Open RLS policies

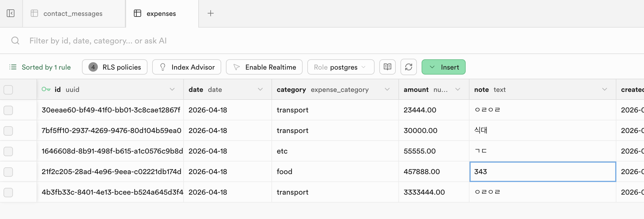coord(115,67)
